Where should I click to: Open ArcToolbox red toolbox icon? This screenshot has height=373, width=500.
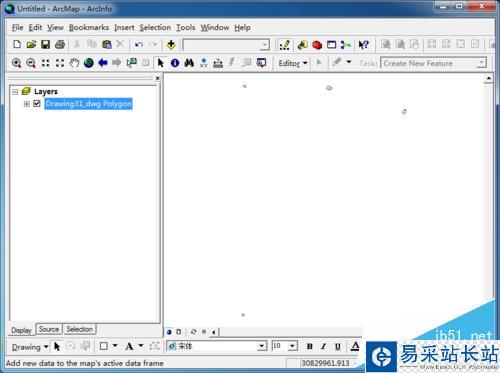(x=317, y=45)
